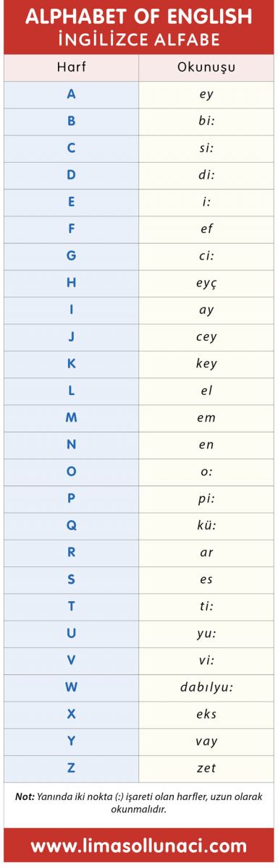Click the "Okunuşu" column header
The width and height of the screenshot is (278, 868).
[206, 68]
